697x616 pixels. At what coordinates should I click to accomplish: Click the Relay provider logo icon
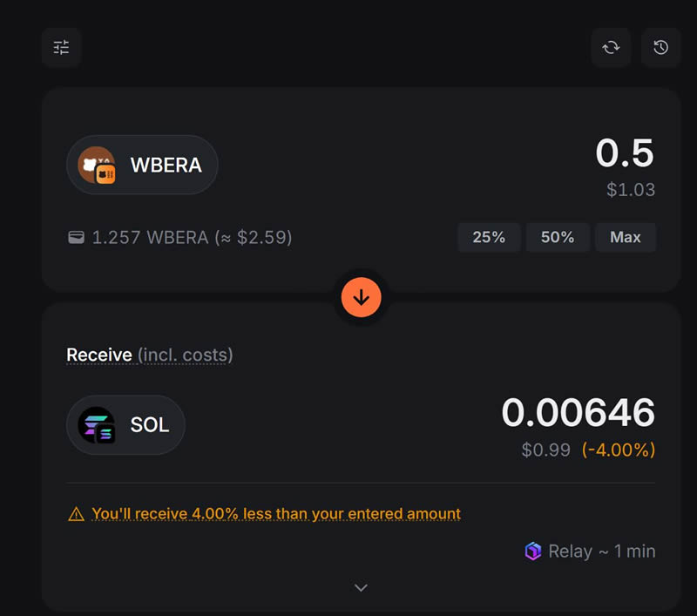[x=532, y=552]
